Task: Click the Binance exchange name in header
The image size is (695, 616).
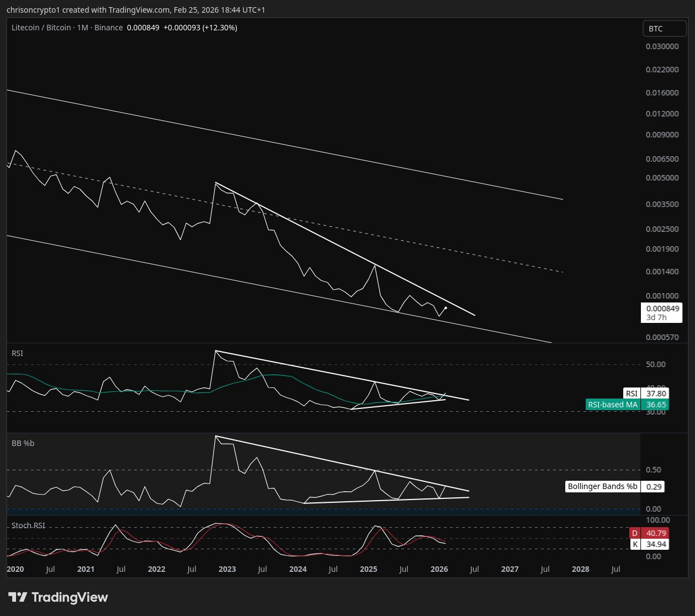Action: 108,28
